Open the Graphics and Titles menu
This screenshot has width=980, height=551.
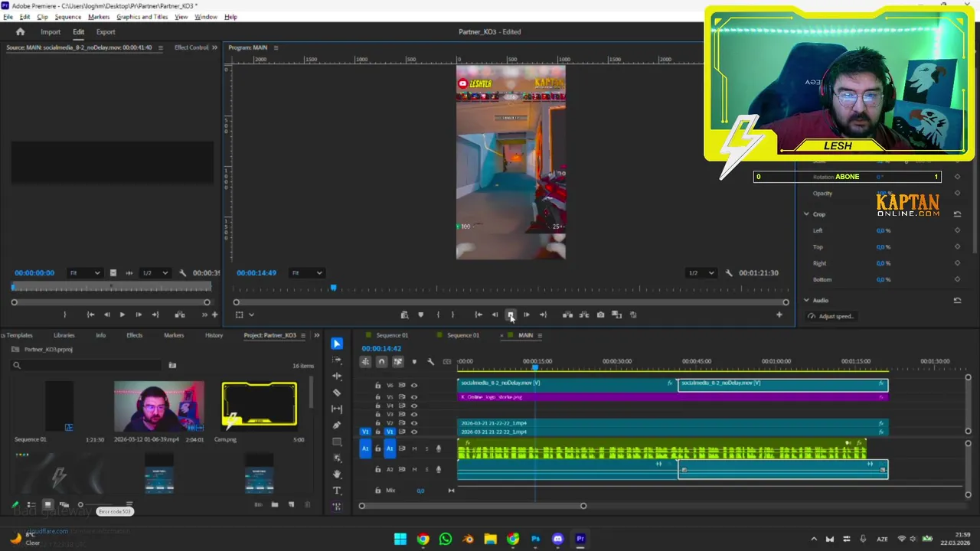[x=142, y=17]
